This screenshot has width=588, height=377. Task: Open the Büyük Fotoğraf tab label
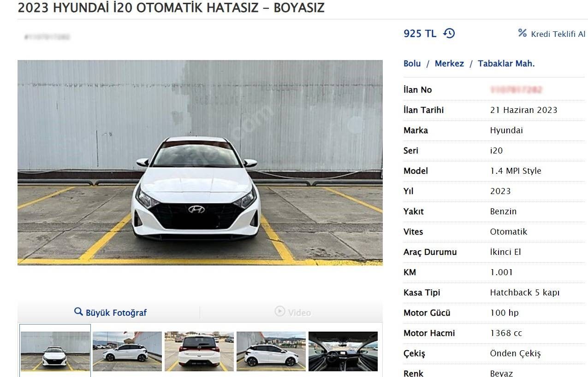(116, 312)
